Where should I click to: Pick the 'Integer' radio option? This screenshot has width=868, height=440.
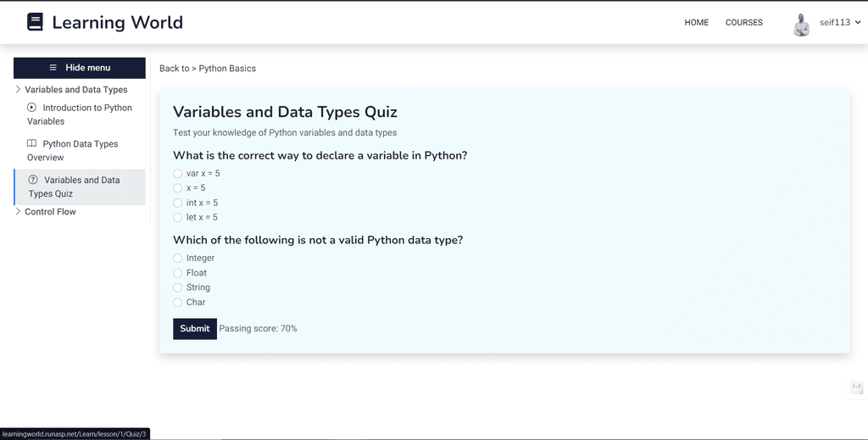pyautogui.click(x=177, y=258)
